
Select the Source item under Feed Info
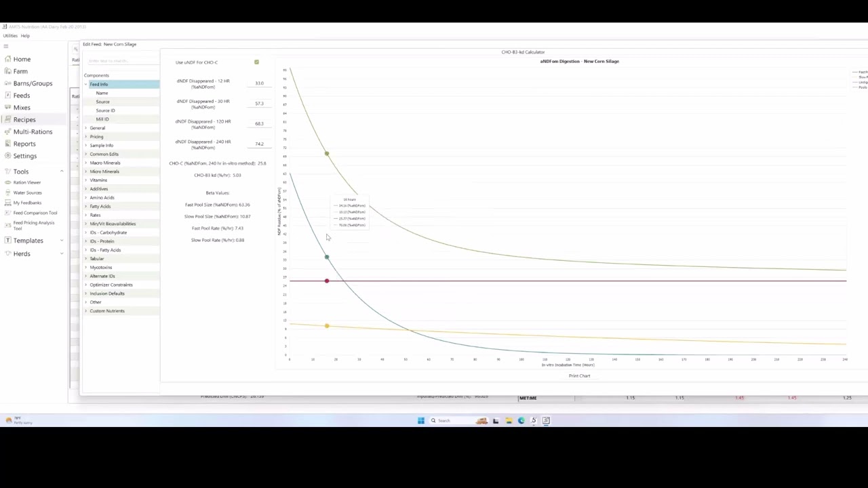[102, 102]
